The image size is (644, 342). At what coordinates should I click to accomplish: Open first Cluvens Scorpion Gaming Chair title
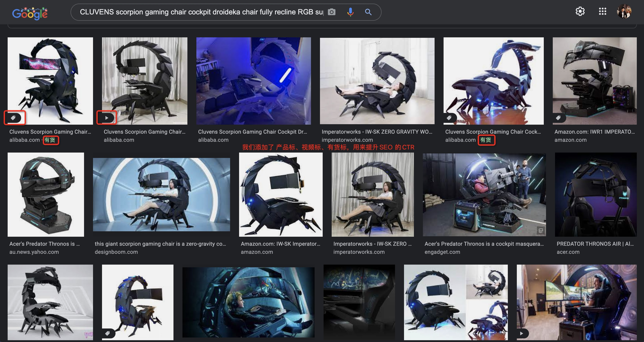(x=50, y=132)
